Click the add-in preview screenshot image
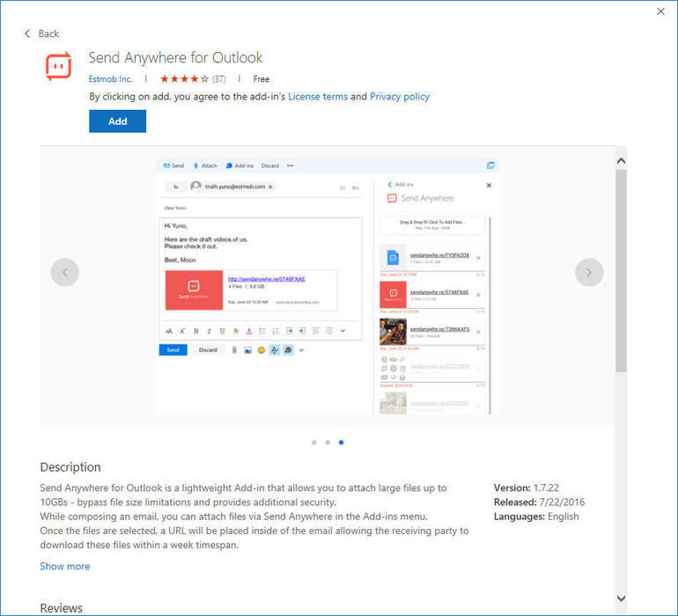The height and width of the screenshot is (616, 678). (327, 286)
